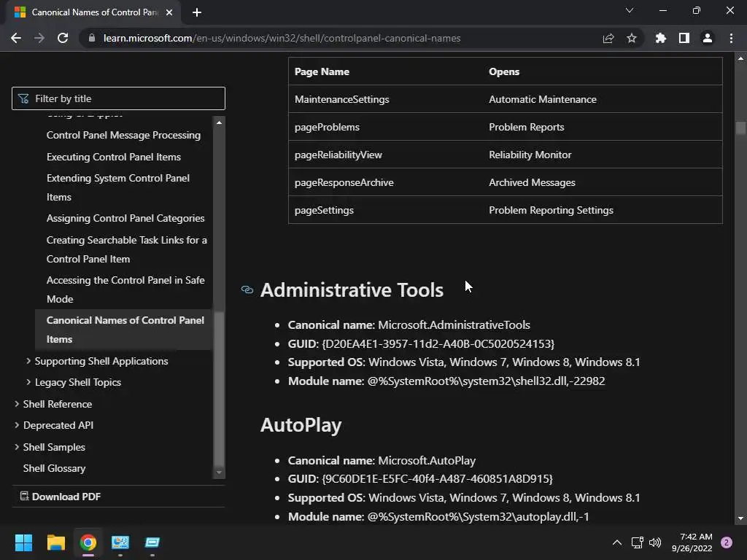The image size is (747, 560).
Task: Open the Chrome profile avatar
Action: [x=708, y=38]
